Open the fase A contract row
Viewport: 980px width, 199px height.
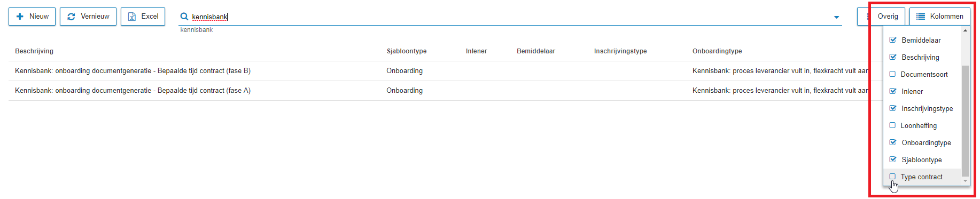point(438,91)
